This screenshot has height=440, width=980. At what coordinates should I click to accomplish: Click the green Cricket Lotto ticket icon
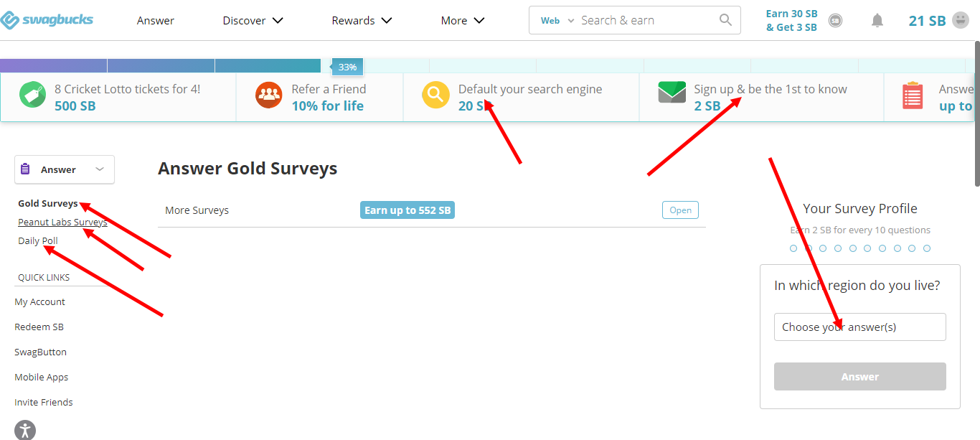tap(33, 95)
